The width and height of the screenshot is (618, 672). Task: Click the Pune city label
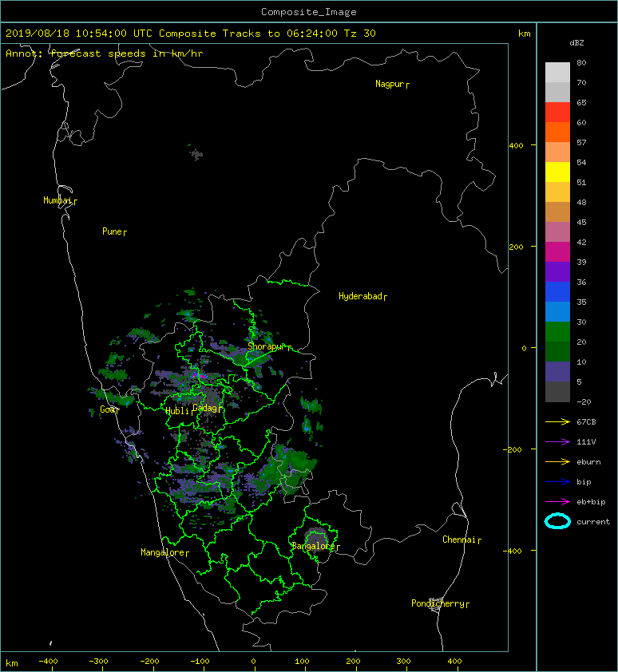point(114,231)
